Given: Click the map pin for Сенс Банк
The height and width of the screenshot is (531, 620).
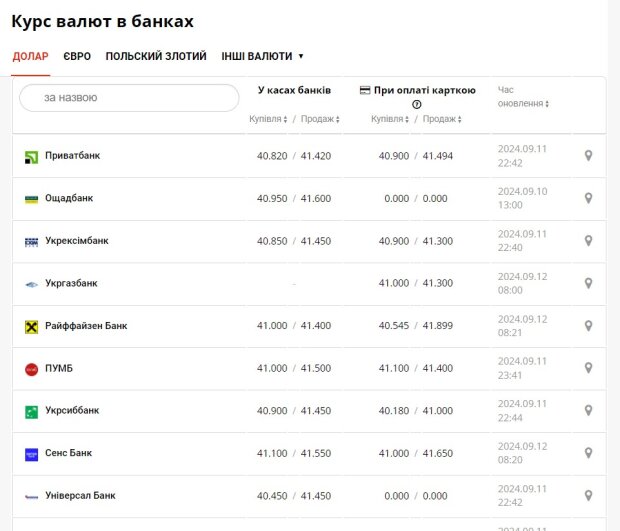Looking at the screenshot, I should point(588,453).
